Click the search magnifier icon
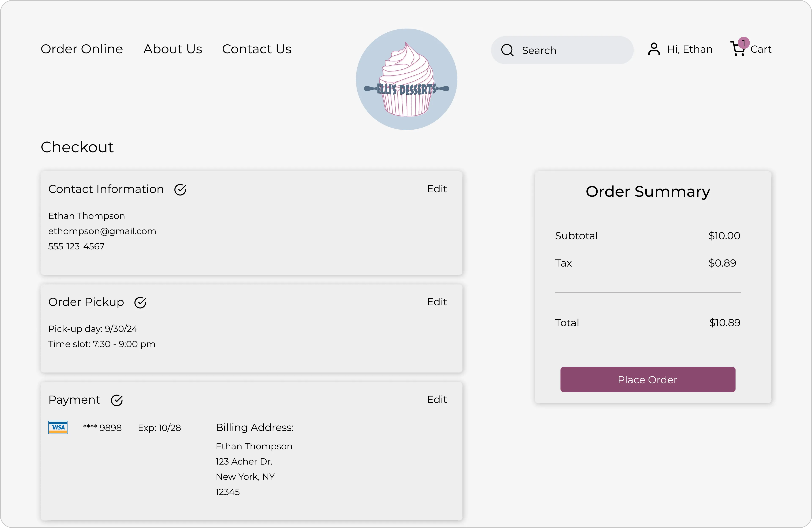Screen dimensions: 812x528 click(x=507, y=50)
